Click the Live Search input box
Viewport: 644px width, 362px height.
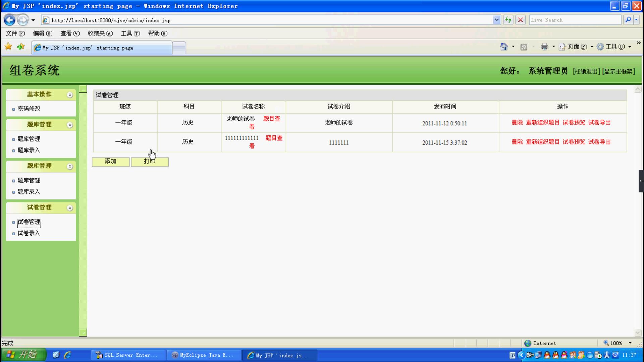(575, 20)
